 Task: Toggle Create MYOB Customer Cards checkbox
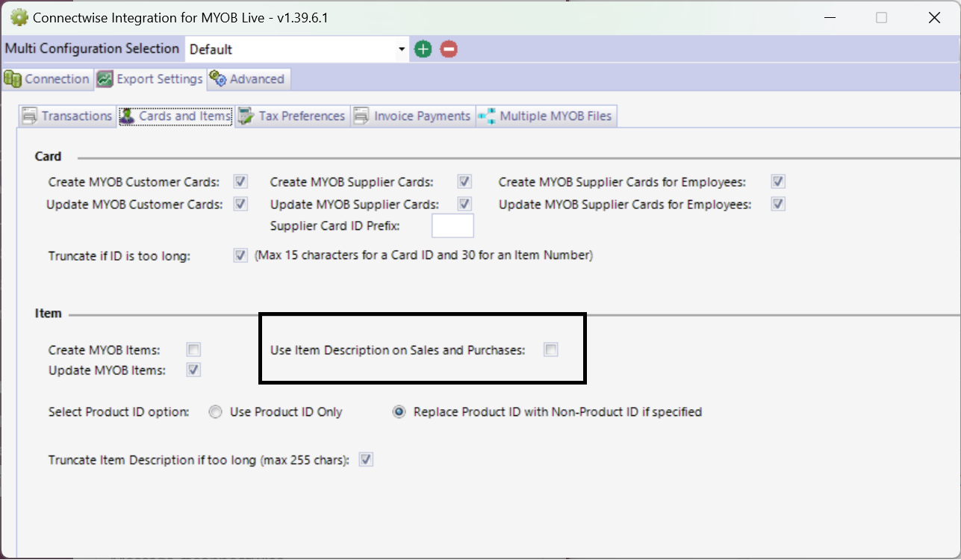pyautogui.click(x=240, y=181)
